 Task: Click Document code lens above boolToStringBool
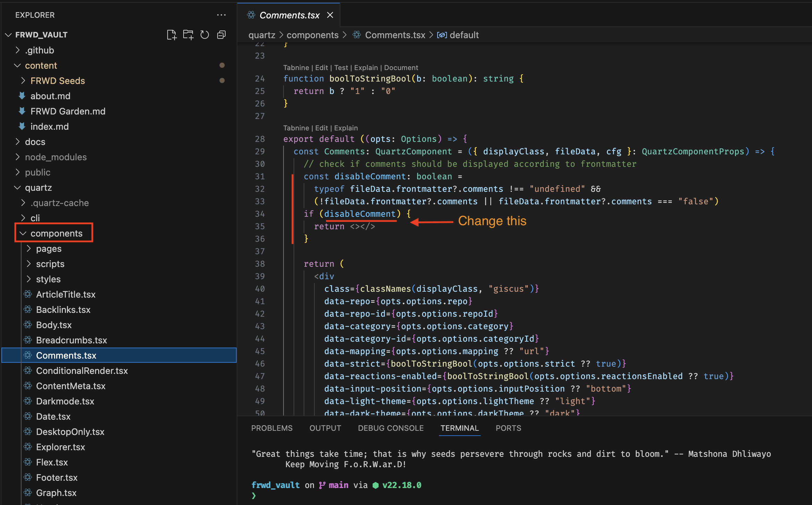click(x=401, y=68)
